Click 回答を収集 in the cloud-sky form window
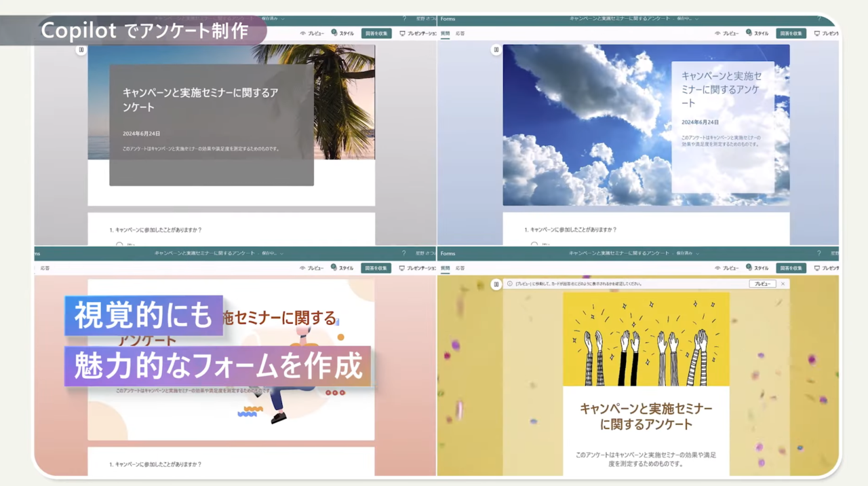 791,33
